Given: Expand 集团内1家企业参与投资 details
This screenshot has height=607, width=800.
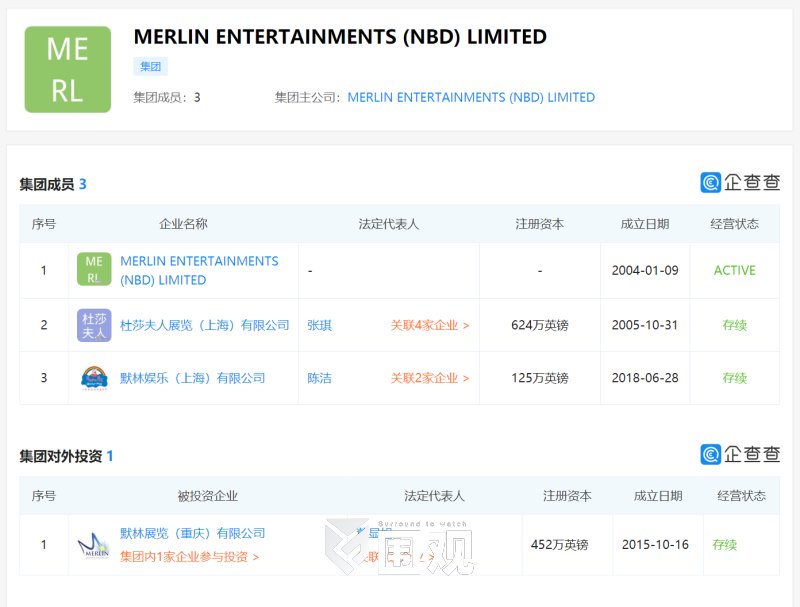Looking at the screenshot, I should [x=189, y=557].
